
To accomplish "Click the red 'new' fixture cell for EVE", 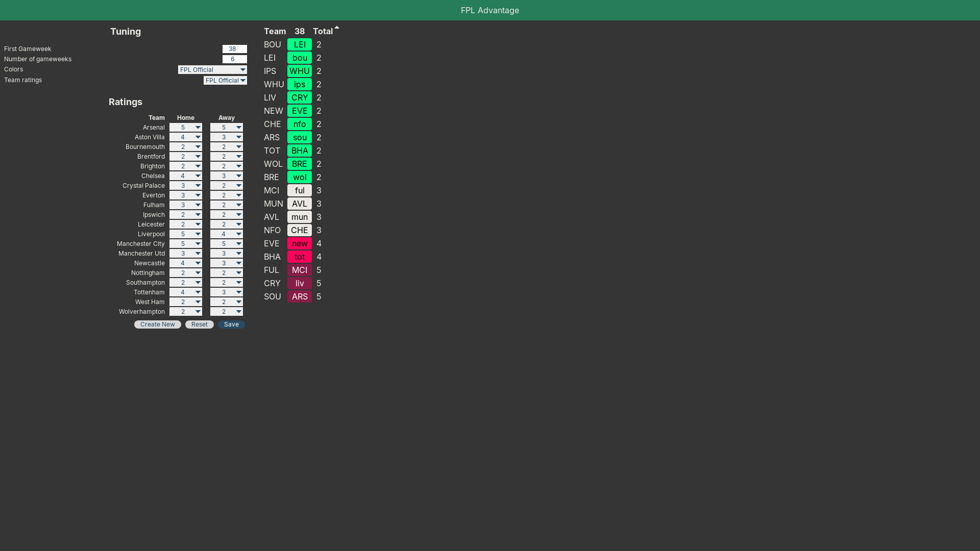I will click(300, 243).
